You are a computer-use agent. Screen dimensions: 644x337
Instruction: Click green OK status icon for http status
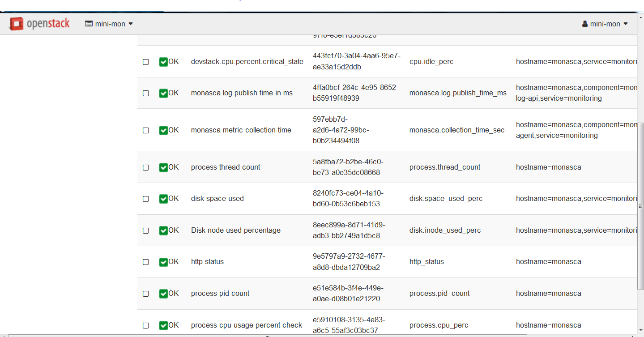pyautogui.click(x=163, y=262)
